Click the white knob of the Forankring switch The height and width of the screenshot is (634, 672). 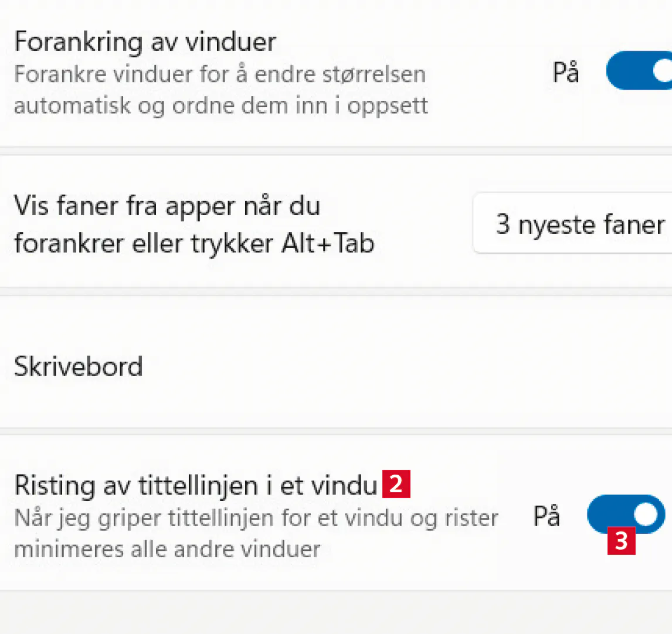[663, 71]
